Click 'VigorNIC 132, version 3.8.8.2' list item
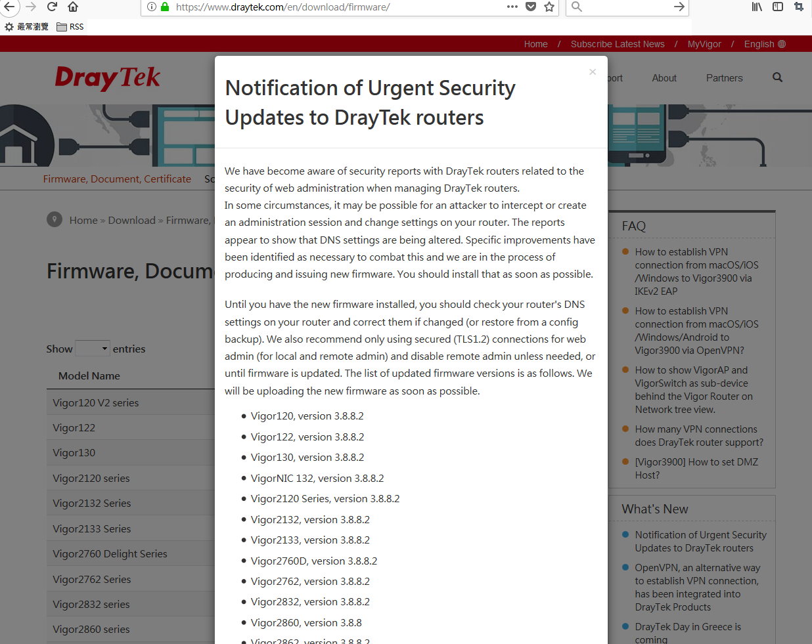 point(317,478)
